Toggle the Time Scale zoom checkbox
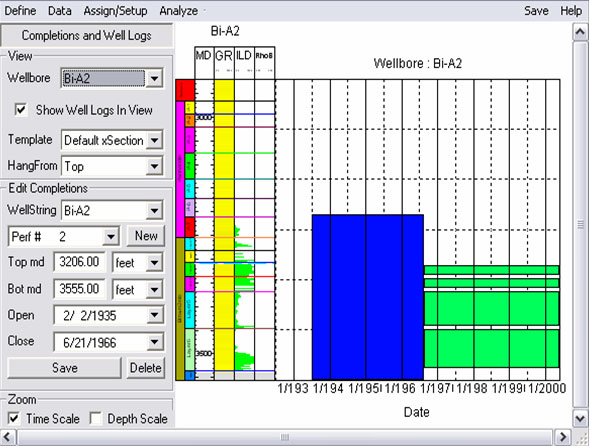Viewport: 590px width, 446px height. (x=14, y=418)
